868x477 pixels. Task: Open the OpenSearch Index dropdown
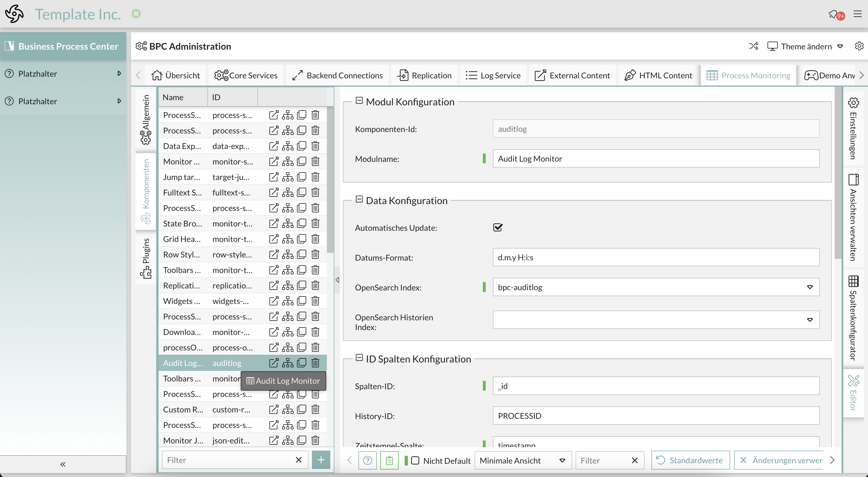(x=810, y=287)
